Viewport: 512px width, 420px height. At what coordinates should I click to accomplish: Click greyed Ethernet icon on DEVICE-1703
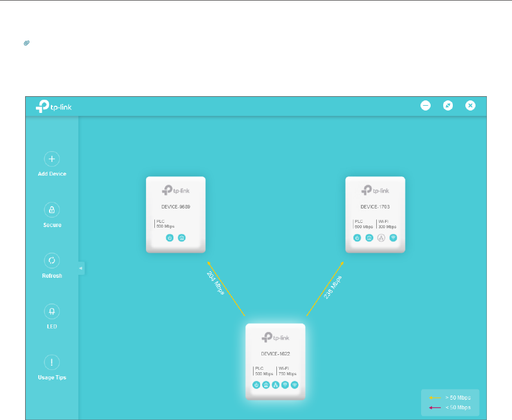[x=381, y=238]
